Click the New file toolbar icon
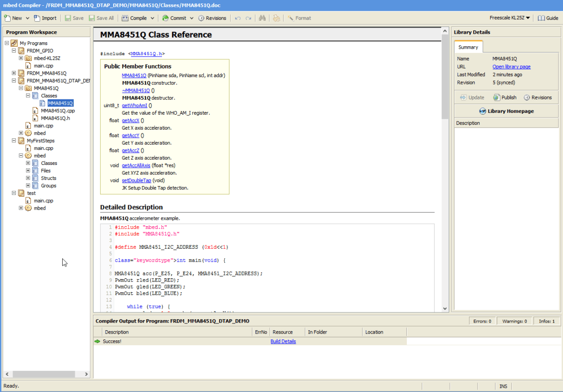This screenshot has height=392, width=563. tap(7, 18)
